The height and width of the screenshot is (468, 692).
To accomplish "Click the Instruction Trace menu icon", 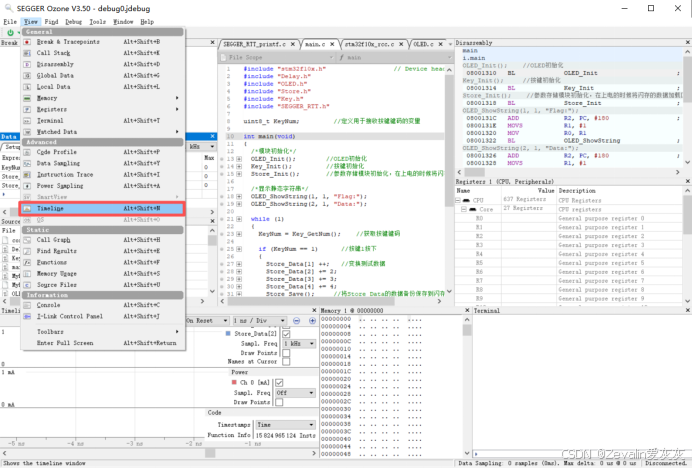I will pos(27,175).
